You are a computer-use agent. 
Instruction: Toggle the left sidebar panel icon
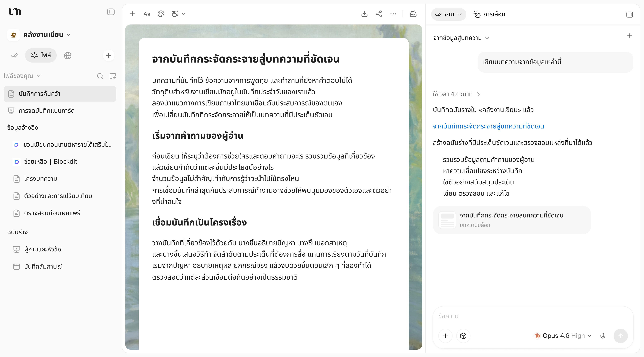coord(111,12)
